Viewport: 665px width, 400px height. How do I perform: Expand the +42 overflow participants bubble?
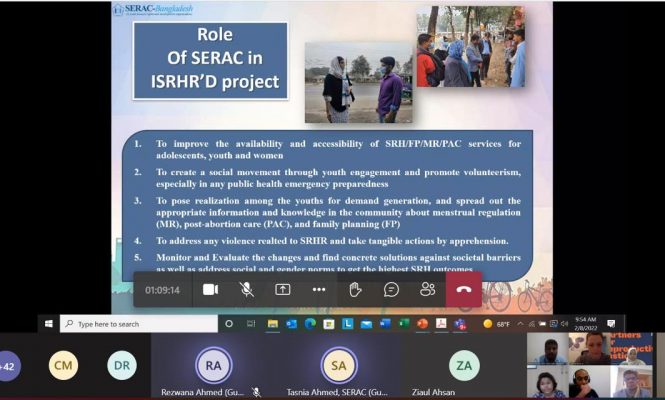pyautogui.click(x=8, y=366)
